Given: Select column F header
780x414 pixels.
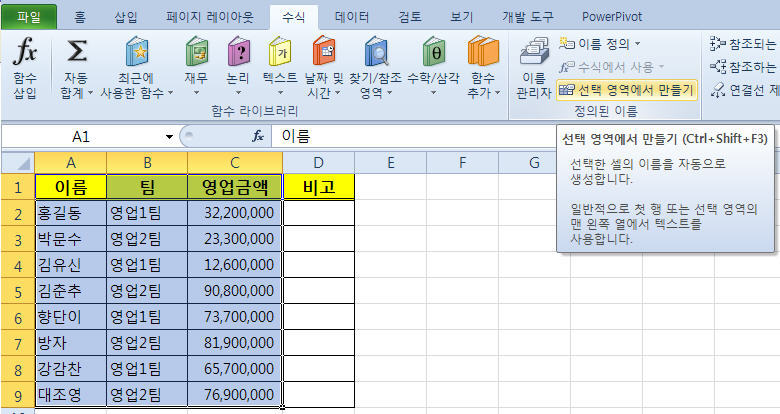Looking at the screenshot, I should (462, 163).
